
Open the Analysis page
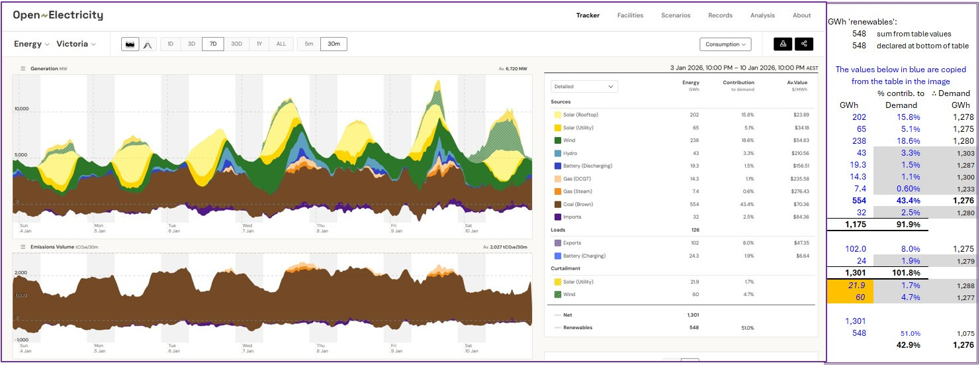pos(762,15)
